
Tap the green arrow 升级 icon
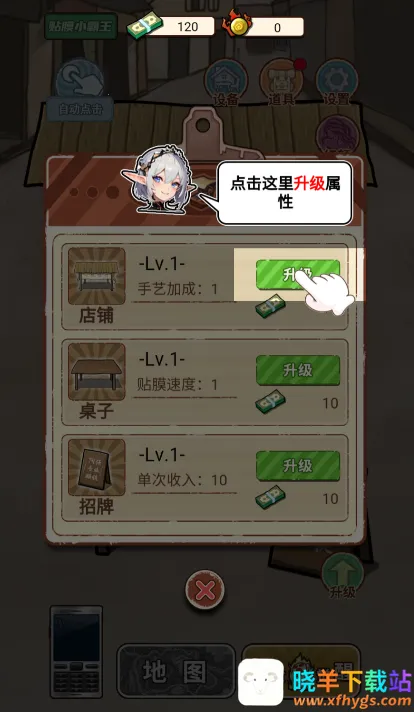[x=342, y=575]
